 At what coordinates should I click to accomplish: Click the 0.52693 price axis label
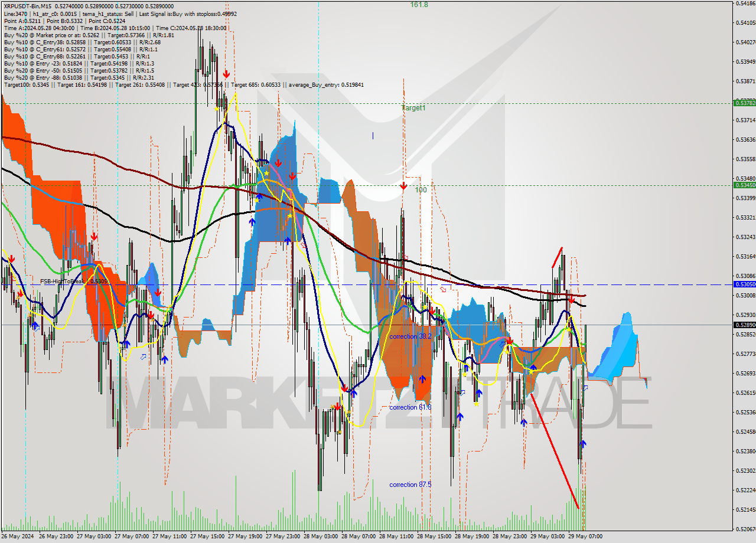click(746, 373)
